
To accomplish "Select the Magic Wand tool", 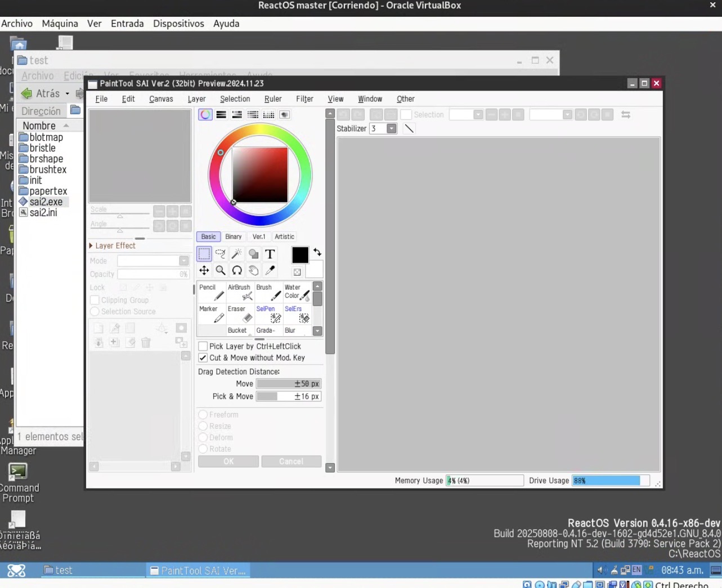I will (237, 254).
